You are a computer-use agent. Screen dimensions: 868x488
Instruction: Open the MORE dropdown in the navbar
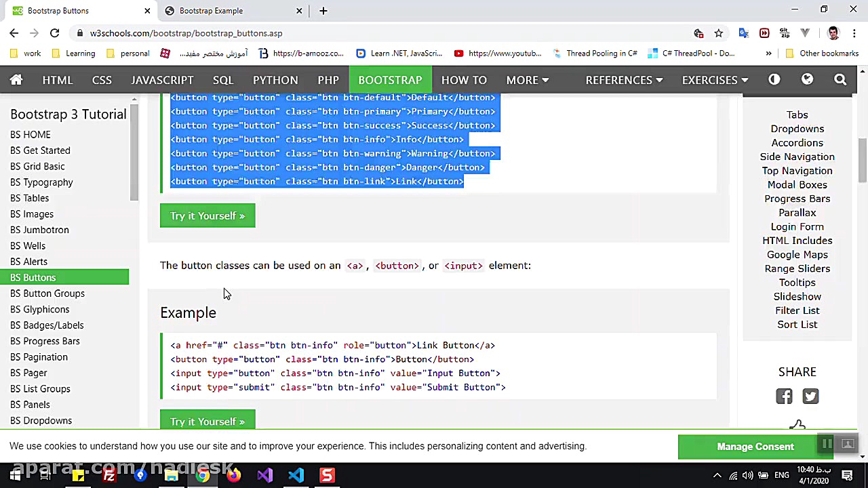click(528, 80)
